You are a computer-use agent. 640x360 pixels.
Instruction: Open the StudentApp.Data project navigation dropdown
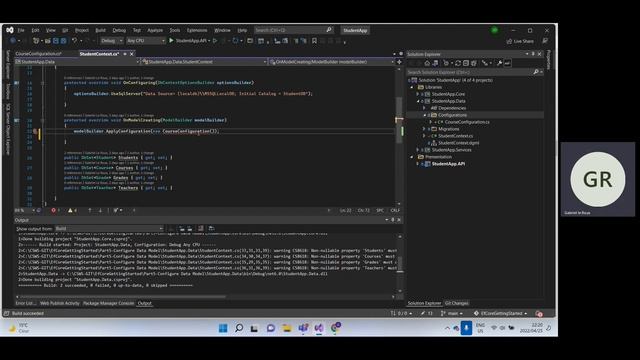pos(77,62)
